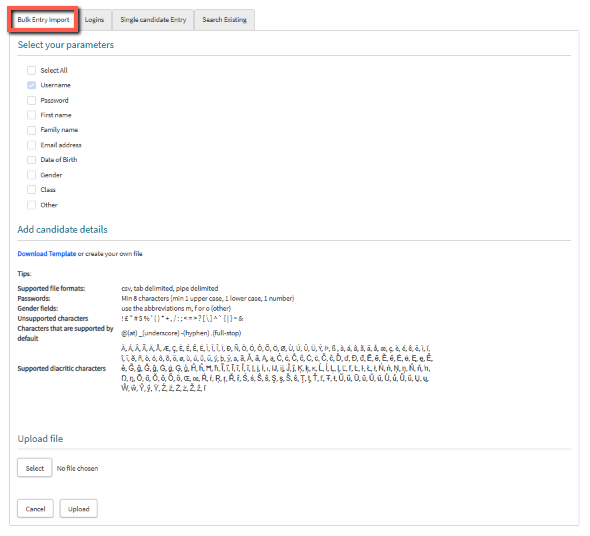Check the Gender checkbox

click(32, 175)
